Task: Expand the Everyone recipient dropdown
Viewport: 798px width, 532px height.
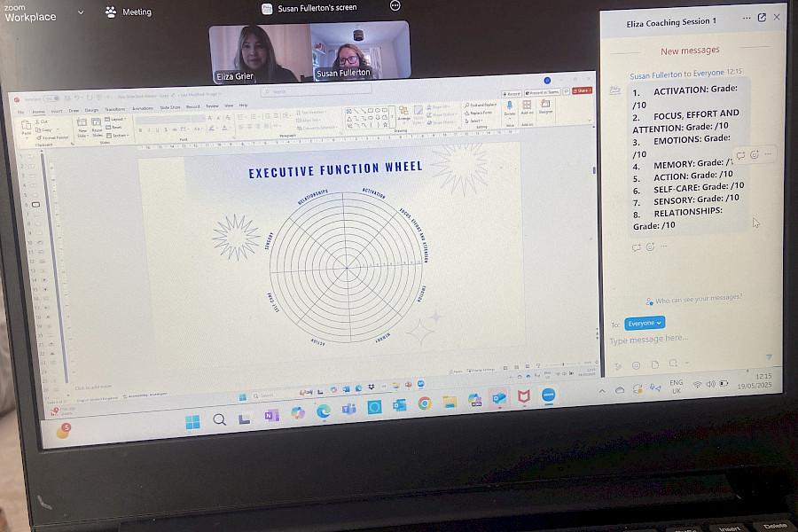Action: tap(644, 324)
